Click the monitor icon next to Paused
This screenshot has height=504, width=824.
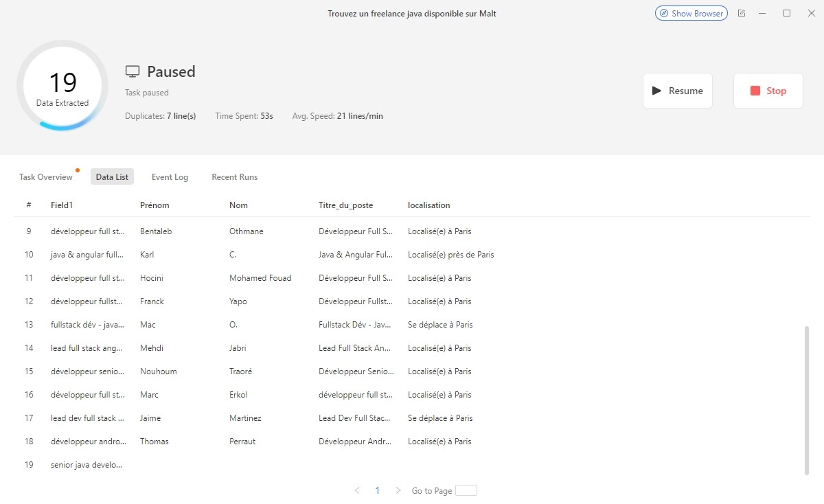tap(133, 71)
